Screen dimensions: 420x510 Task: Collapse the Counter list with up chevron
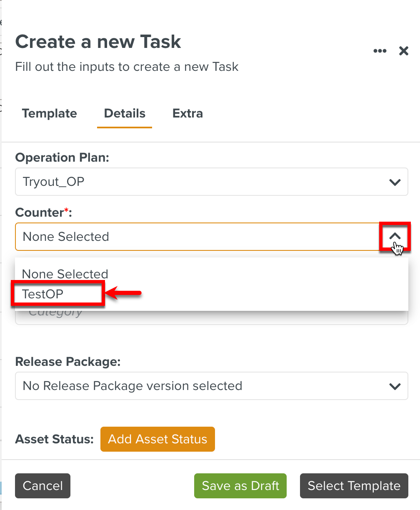click(x=395, y=236)
